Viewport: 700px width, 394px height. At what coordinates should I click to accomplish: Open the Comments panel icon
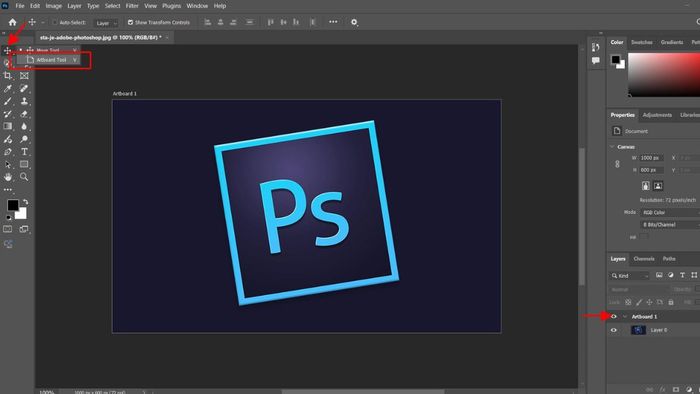[596, 60]
